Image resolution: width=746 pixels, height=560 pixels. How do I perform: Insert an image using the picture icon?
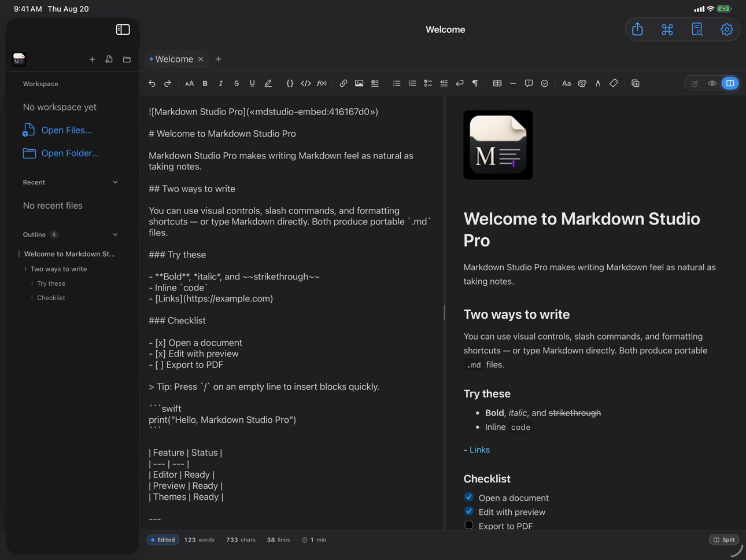(359, 83)
